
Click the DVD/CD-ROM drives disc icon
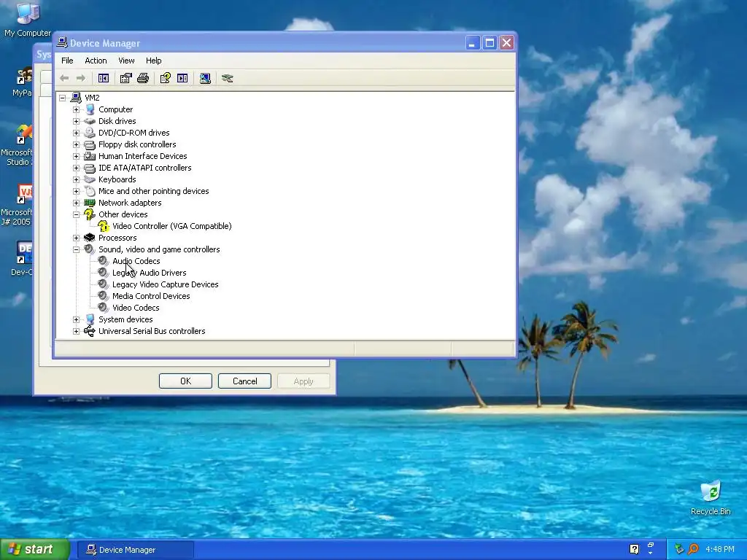90,133
